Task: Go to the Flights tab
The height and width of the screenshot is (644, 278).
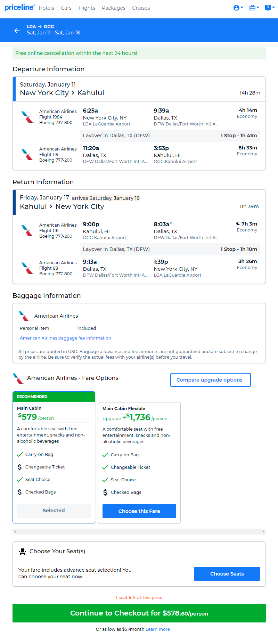Action: (87, 8)
